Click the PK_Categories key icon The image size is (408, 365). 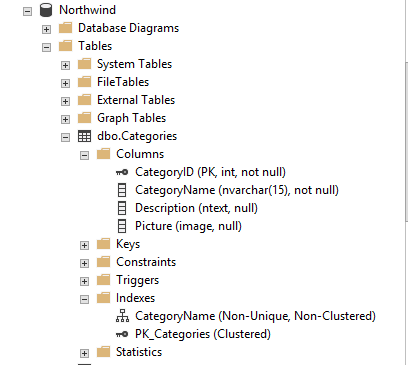pyautogui.click(x=122, y=334)
